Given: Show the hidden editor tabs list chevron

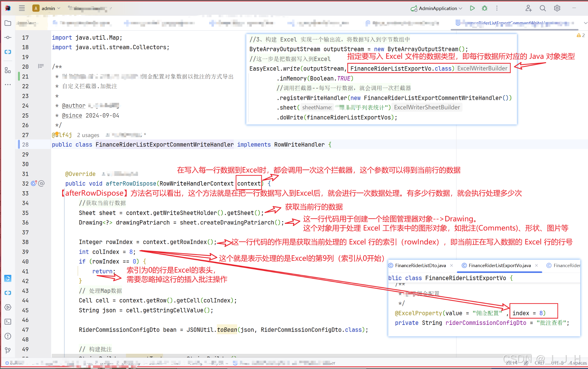Looking at the screenshot, I should [x=585, y=23].
